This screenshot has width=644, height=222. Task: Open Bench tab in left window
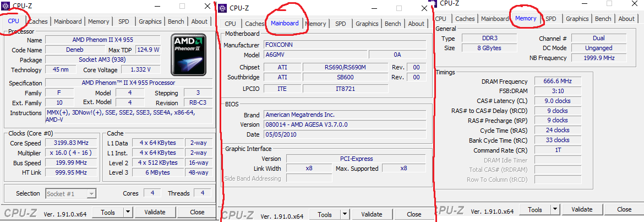(x=176, y=21)
